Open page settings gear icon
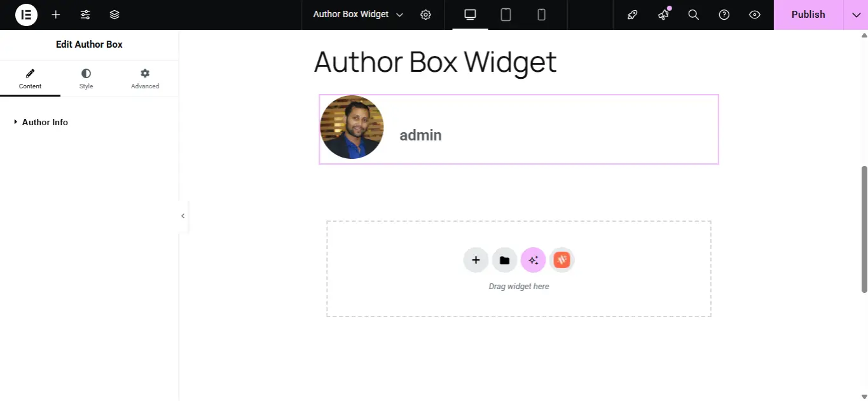The width and height of the screenshot is (868, 401). (x=426, y=15)
